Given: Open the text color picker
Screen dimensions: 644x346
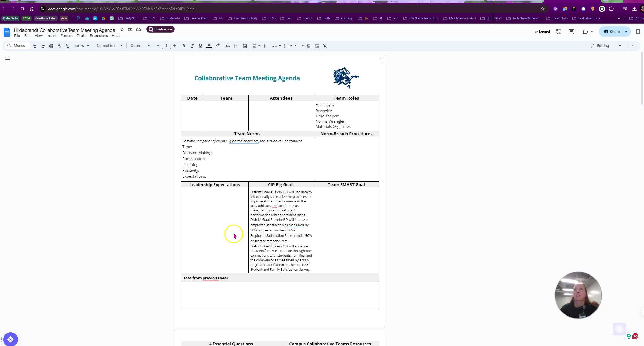Looking at the screenshot, I should point(209,46).
